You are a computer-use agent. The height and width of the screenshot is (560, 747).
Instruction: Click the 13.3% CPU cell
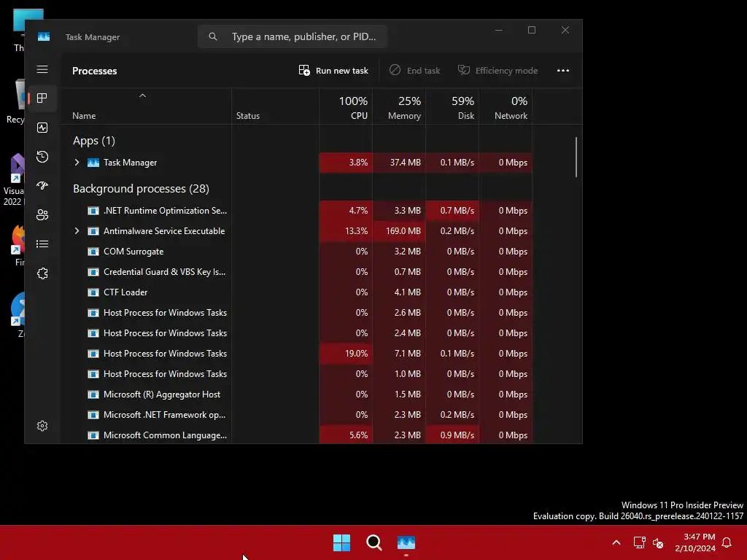[346, 231]
